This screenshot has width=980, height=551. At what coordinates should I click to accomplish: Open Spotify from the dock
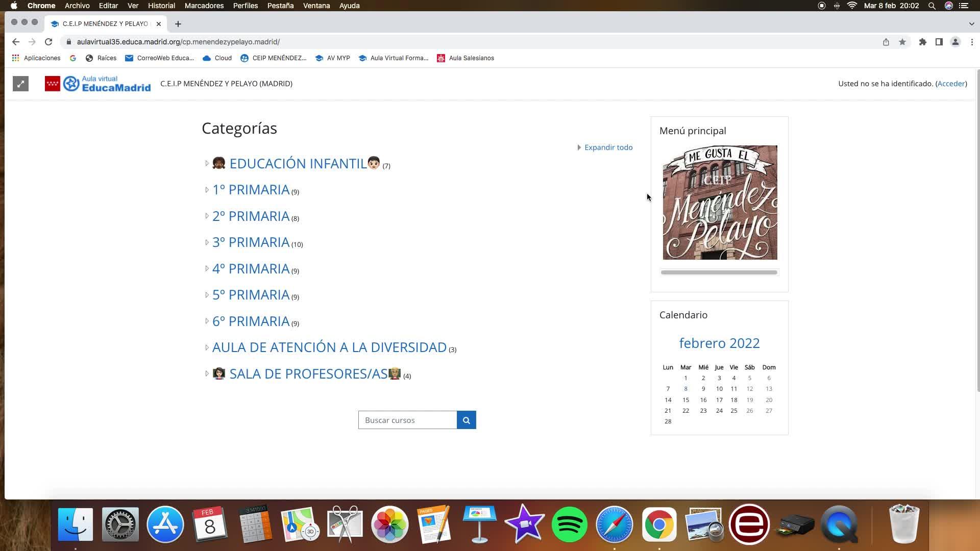(569, 524)
